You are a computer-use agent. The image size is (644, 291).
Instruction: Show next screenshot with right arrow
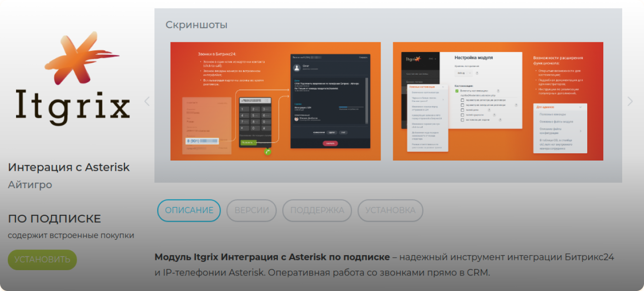(630, 101)
